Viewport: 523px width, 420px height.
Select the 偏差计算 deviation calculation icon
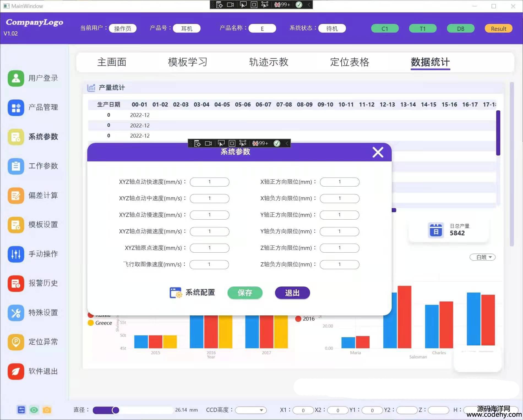click(16, 195)
